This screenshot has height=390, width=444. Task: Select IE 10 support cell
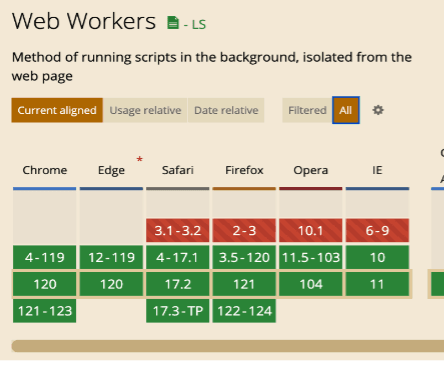click(x=377, y=257)
